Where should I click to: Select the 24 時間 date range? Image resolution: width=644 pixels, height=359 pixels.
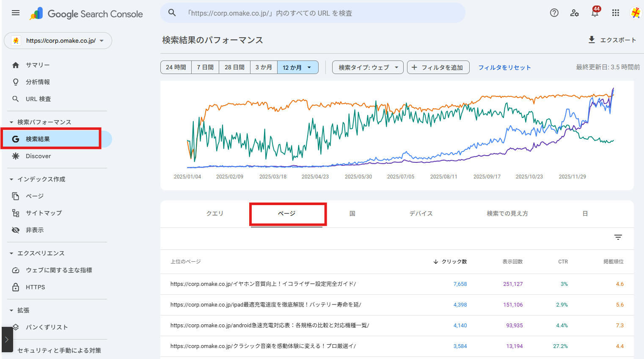176,67
